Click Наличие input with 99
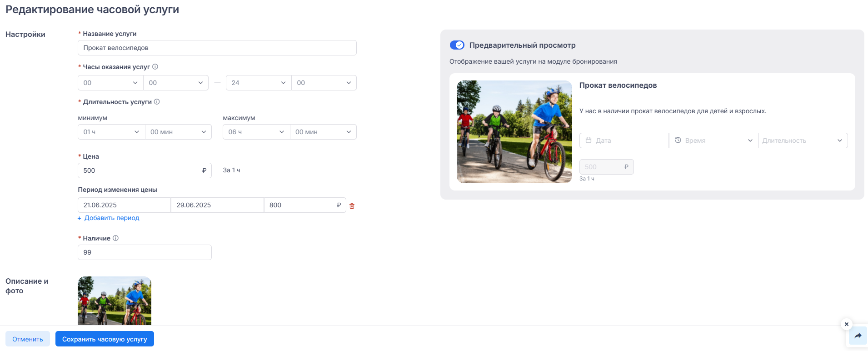868x351 pixels. coord(145,252)
